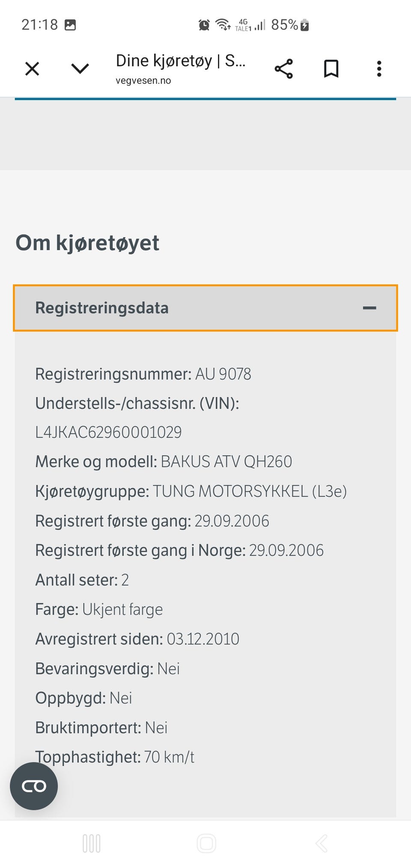Close the browser tab with X icon

pos(32,69)
